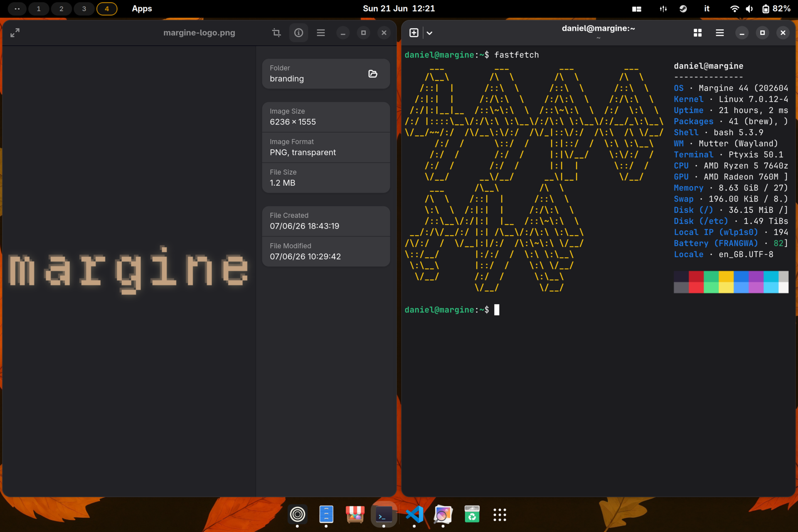Click the terminal prompt cursor line

452,310
